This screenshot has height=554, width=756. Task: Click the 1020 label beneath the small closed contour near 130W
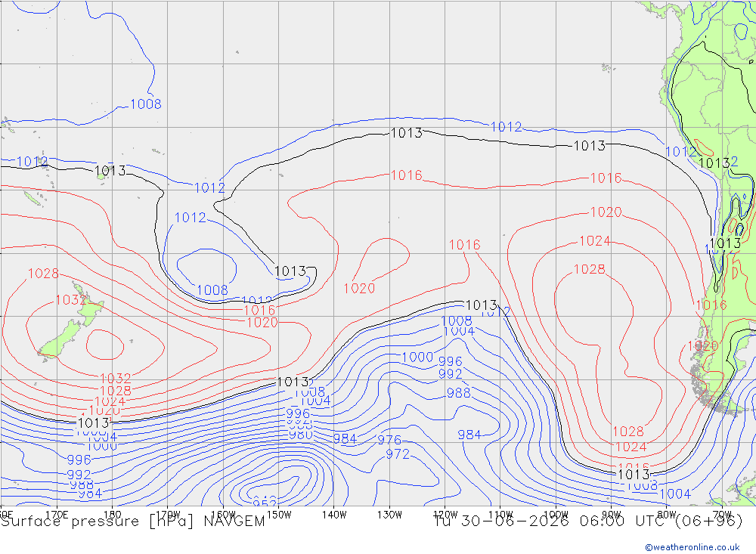click(359, 288)
